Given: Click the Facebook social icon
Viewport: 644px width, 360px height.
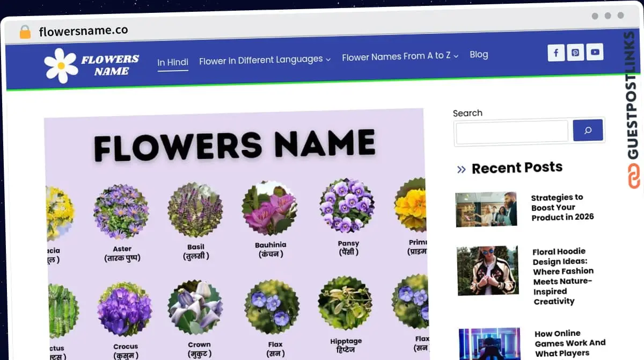Looking at the screenshot, I should [x=556, y=53].
